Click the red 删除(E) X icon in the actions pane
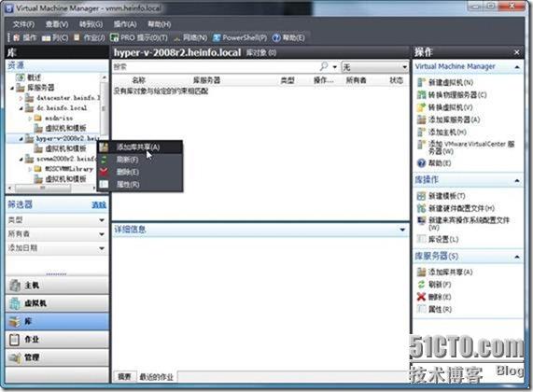Image resolution: width=533 pixels, height=392 pixels. [421, 297]
